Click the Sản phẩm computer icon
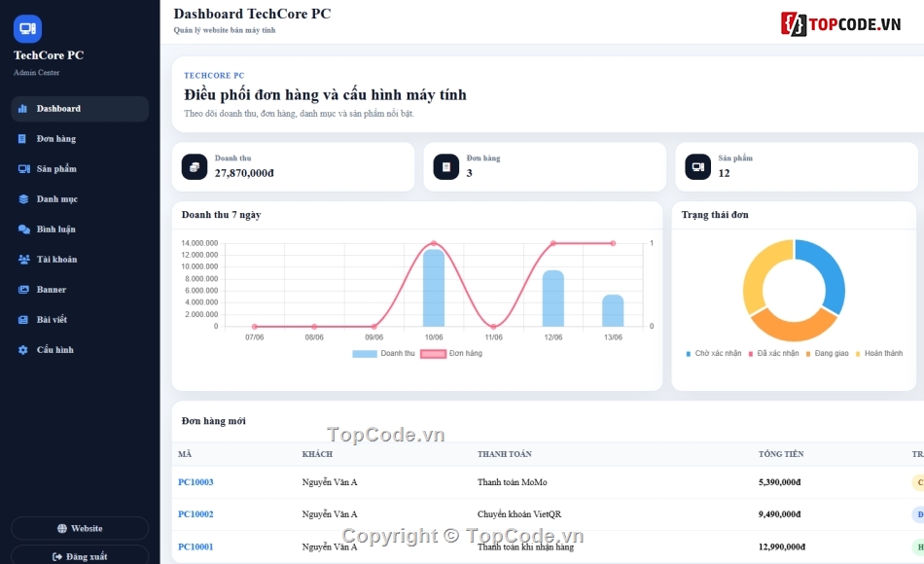 (23, 169)
